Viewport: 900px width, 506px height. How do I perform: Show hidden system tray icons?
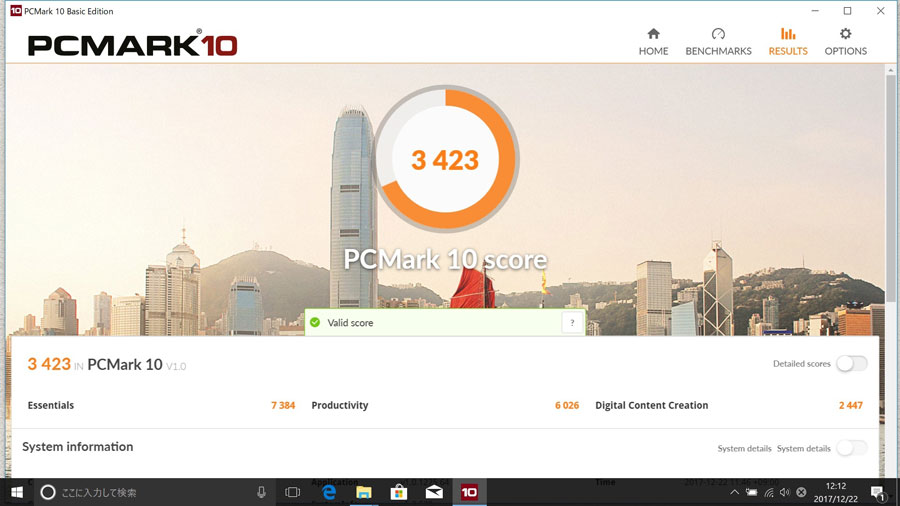[x=735, y=492]
